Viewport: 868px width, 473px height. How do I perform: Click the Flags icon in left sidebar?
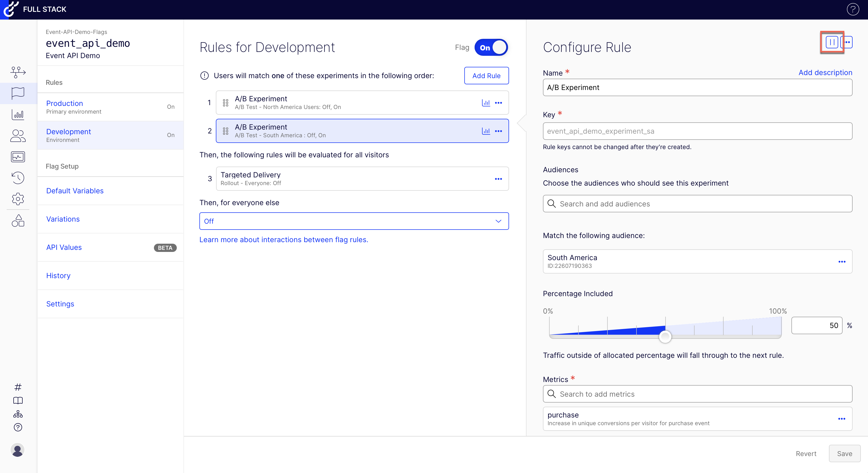point(18,93)
